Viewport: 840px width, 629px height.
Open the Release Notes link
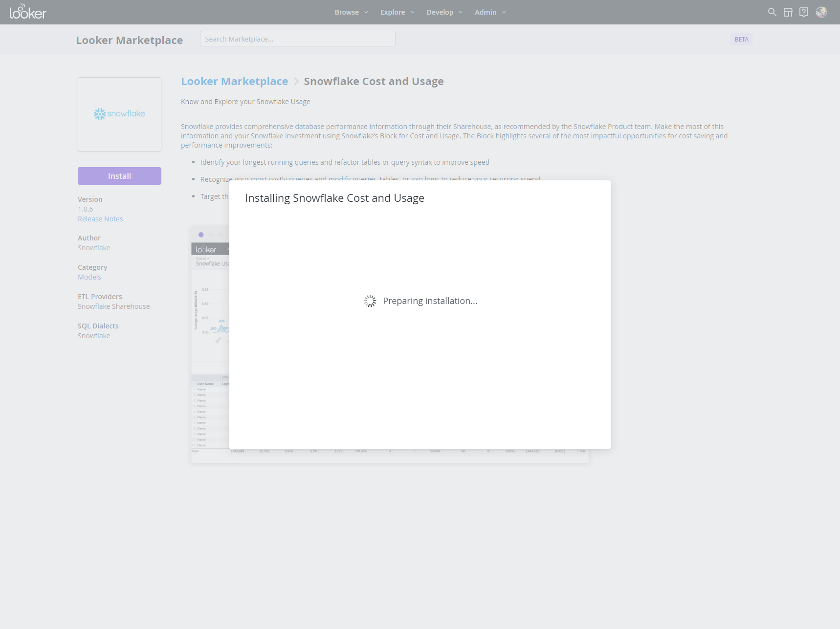[100, 218]
